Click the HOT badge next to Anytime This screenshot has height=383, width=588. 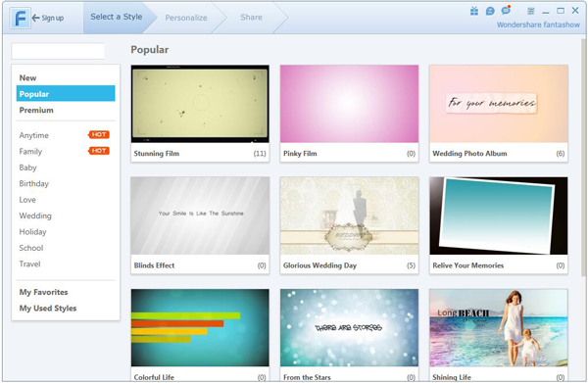point(99,134)
